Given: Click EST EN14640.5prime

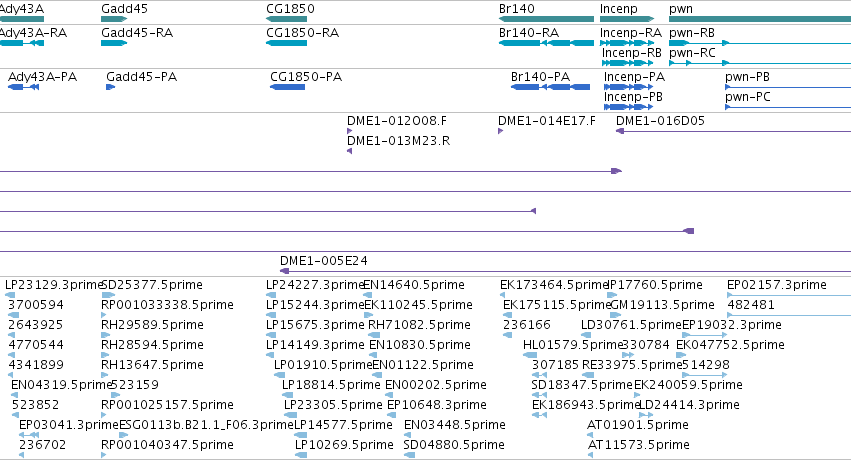Looking at the screenshot, I should click(414, 285).
